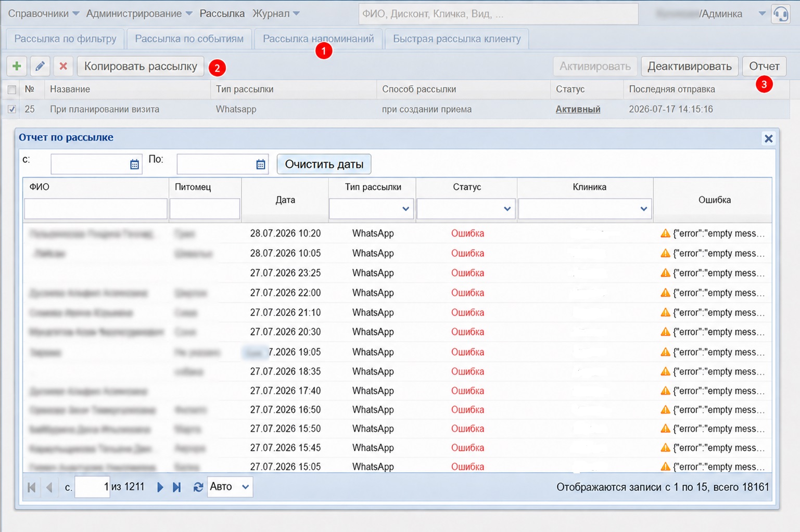This screenshot has height=532, width=800.
Task: Switch to Рассылка напоминаний tab
Action: click(x=318, y=39)
